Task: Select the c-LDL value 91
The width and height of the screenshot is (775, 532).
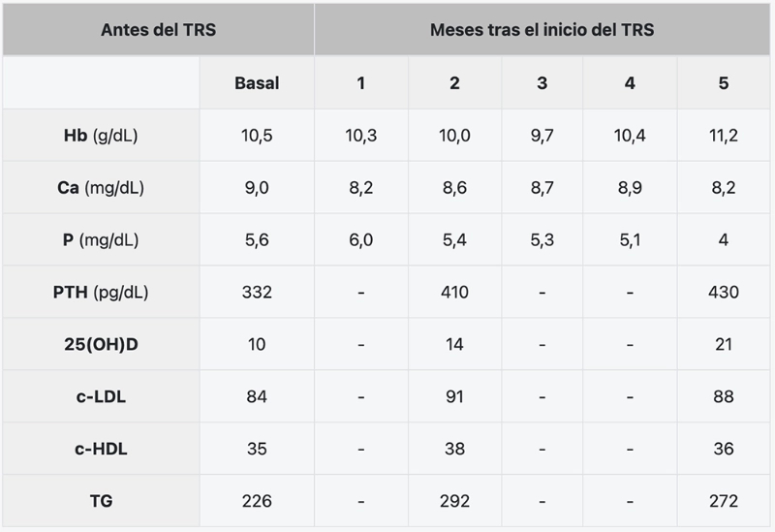Action: 454,396
